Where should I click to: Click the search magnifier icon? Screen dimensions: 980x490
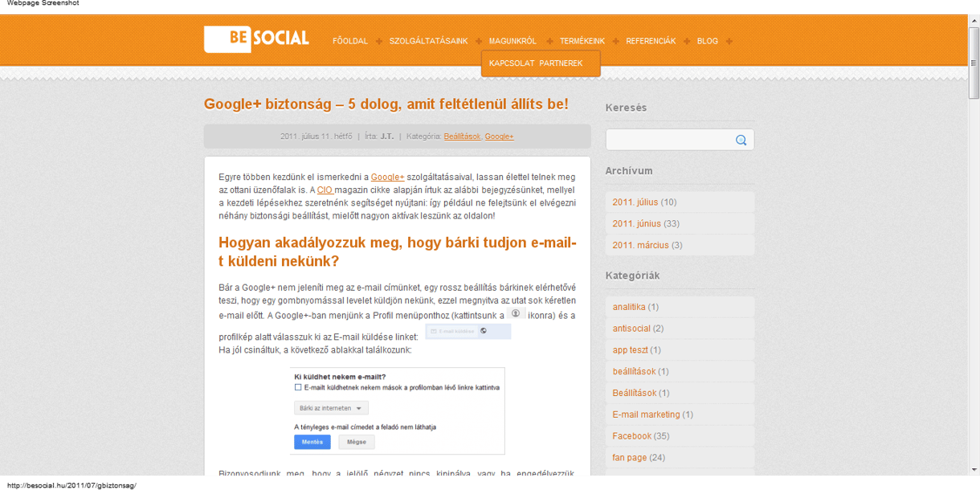click(x=741, y=141)
